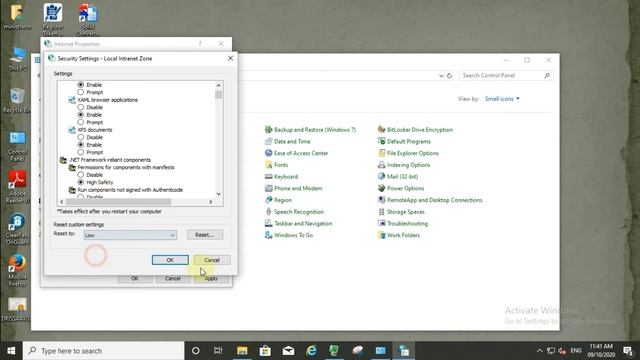Click horizontal scrollbar thumb in settings list
This screenshot has width=640, height=360.
118,202
